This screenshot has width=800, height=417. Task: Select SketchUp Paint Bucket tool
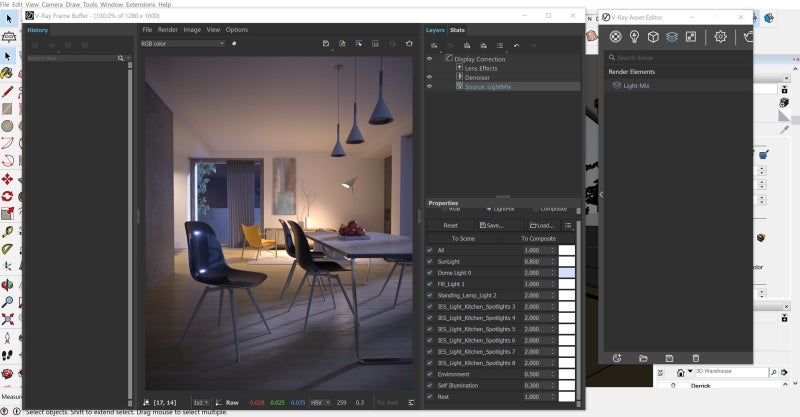(x=7, y=73)
